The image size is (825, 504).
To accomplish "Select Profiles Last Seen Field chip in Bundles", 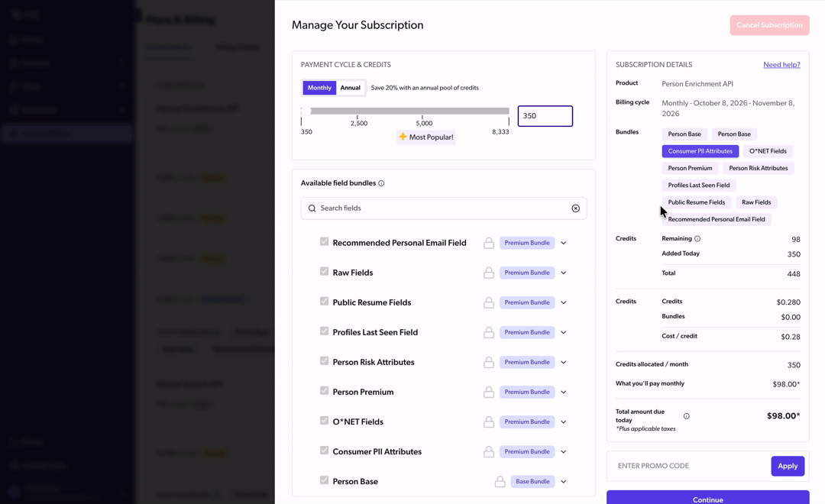I will click(699, 186).
